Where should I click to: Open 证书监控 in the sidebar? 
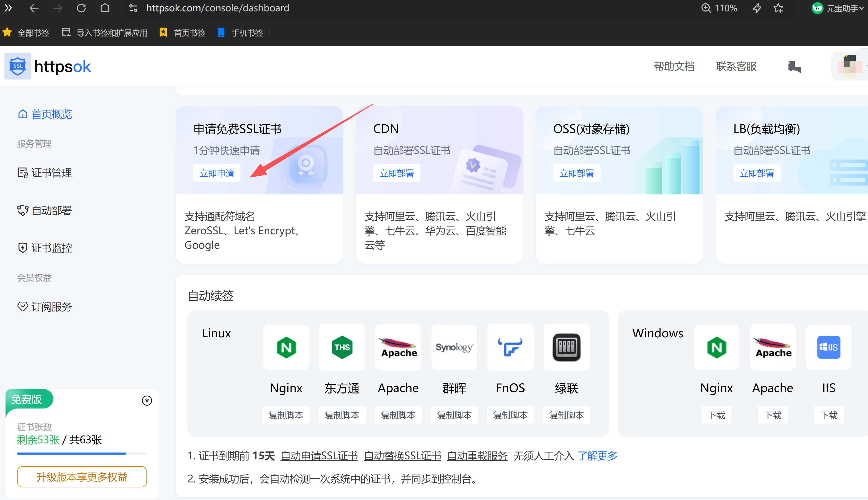click(x=45, y=248)
